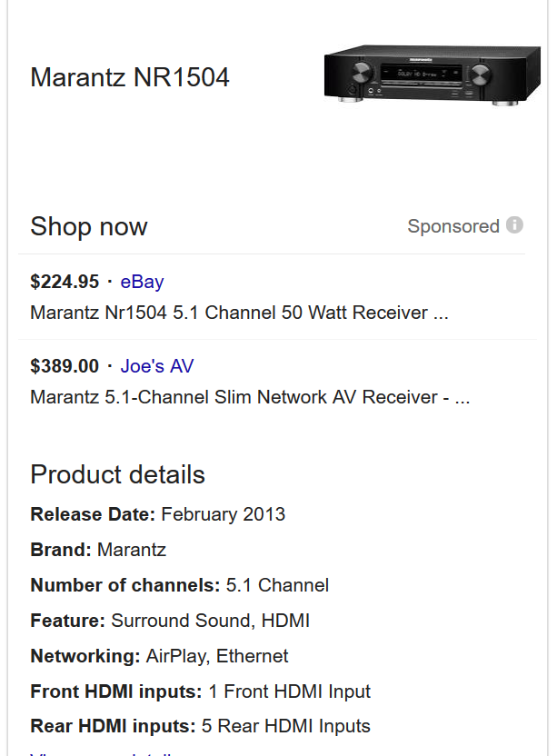
Task: Click the Shop now heading
Action: [89, 227]
